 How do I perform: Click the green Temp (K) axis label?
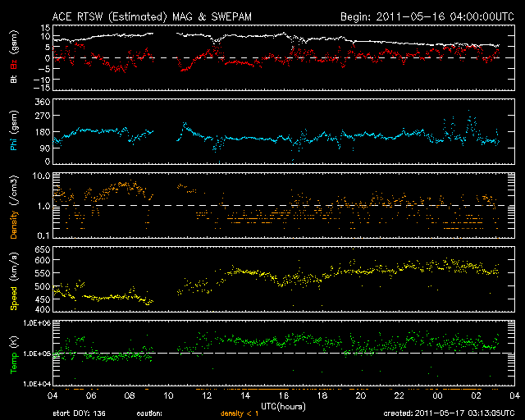[14, 353]
